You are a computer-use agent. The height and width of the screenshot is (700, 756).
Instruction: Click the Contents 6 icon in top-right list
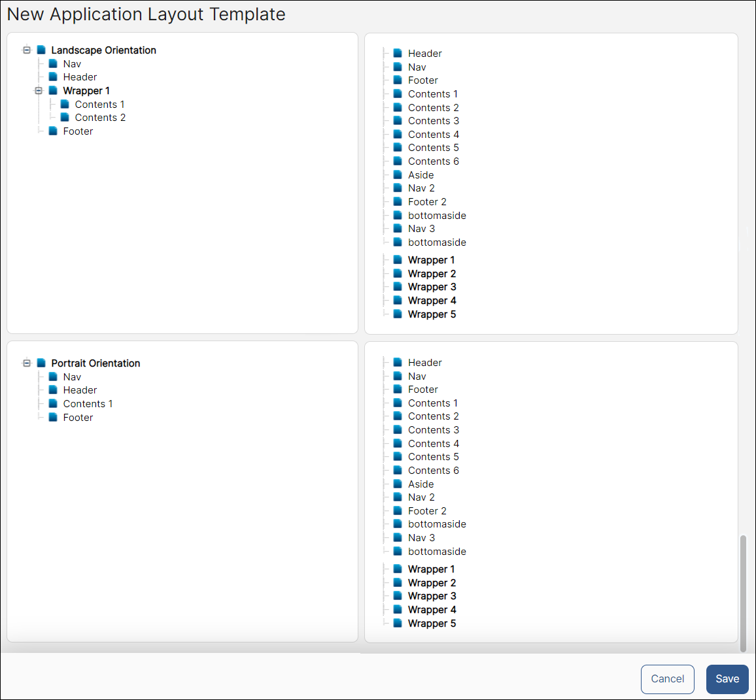(x=398, y=161)
